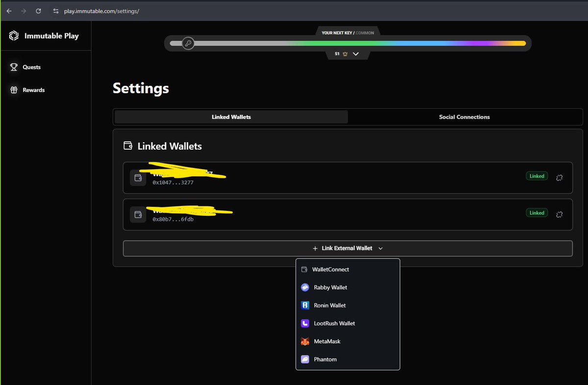Viewport: 588px width, 385px height.
Task: Click the rainbow key progress bar
Action: (348, 43)
